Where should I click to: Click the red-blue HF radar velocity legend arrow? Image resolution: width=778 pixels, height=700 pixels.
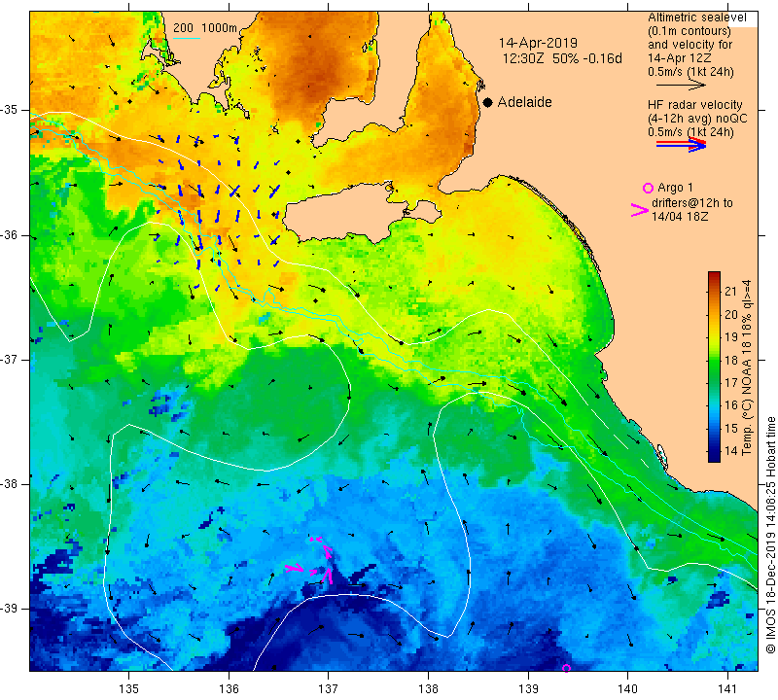[x=681, y=144]
